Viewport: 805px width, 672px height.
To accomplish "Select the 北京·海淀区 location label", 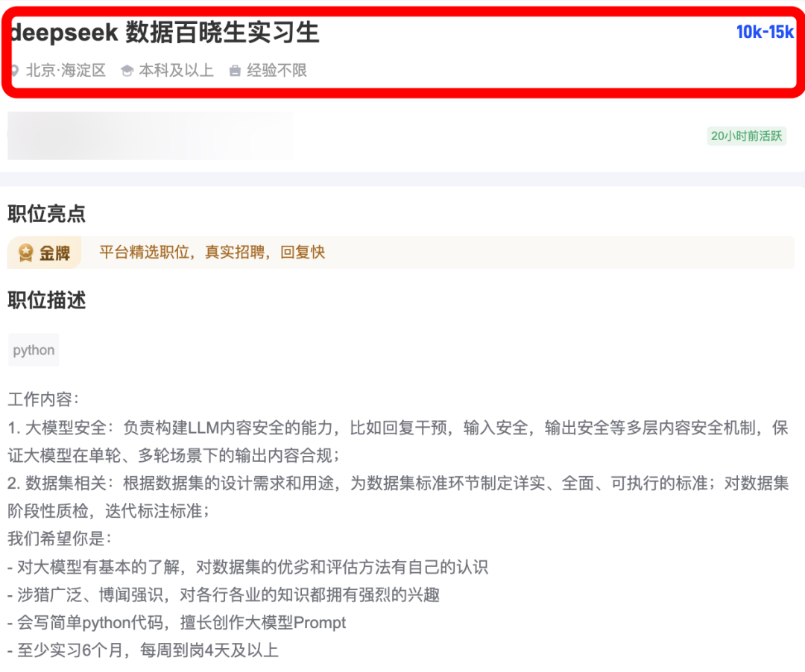I will [66, 70].
